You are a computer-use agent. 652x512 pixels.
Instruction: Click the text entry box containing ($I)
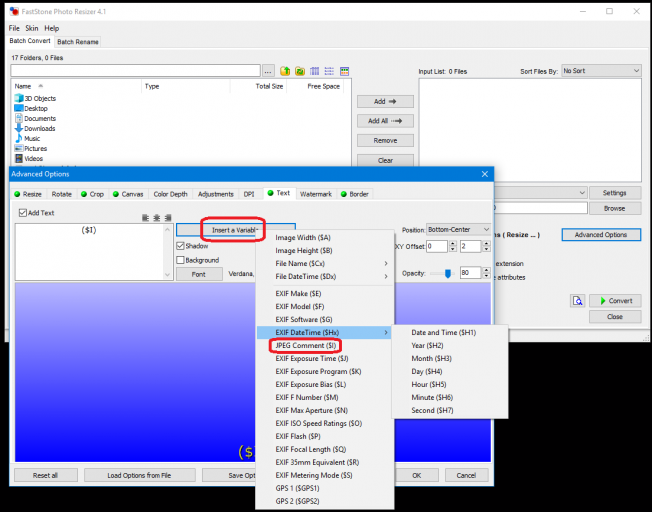pyautogui.click(x=94, y=252)
